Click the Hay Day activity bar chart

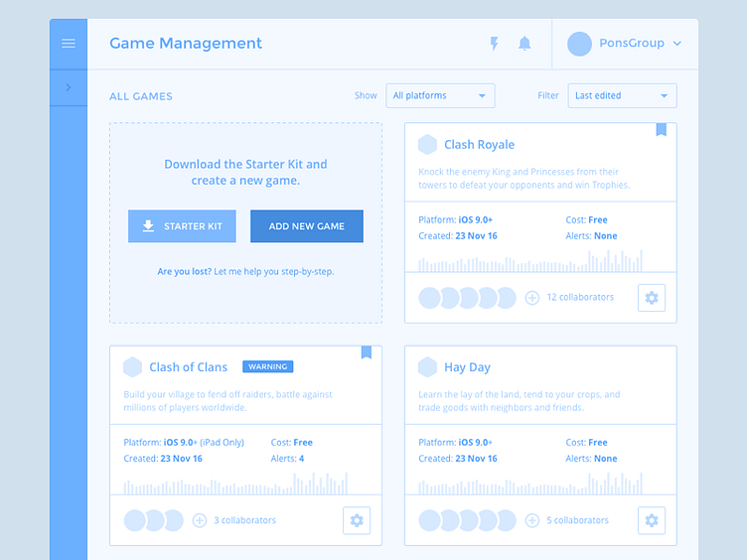coord(530,484)
